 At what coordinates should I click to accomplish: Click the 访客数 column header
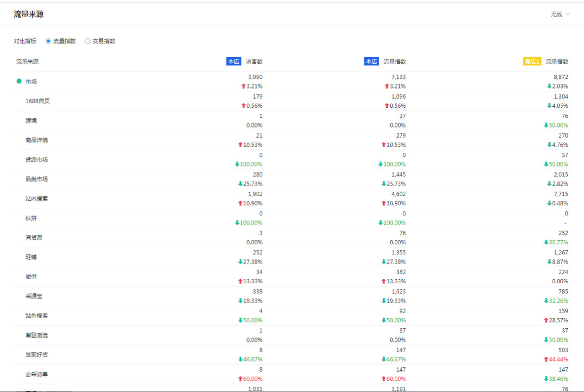(x=254, y=62)
